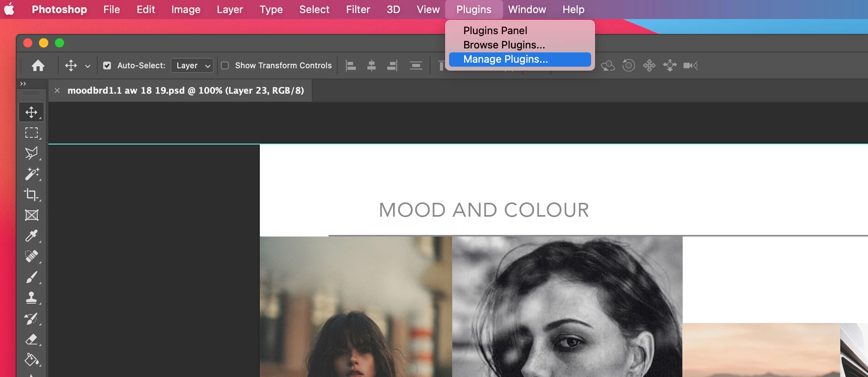
Task: Open the 3D menu
Action: (393, 10)
